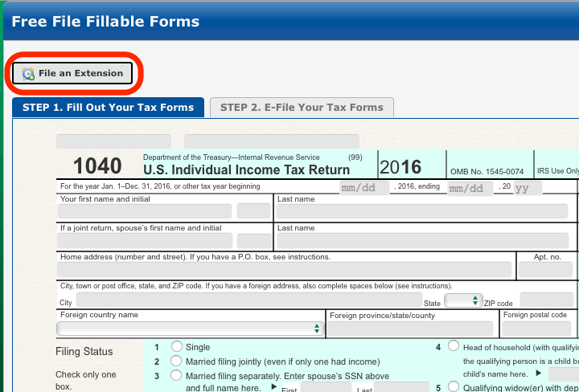Image resolution: width=579 pixels, height=392 pixels.
Task: Choose Married filing jointly radio button
Action: click(x=176, y=361)
